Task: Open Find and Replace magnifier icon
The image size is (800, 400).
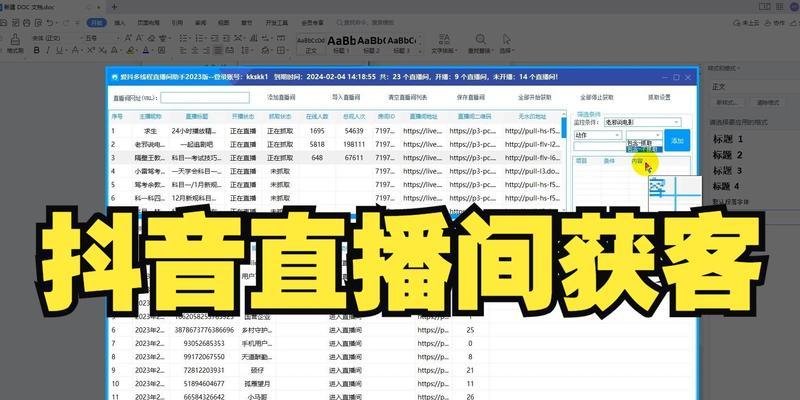Action: click(481, 39)
